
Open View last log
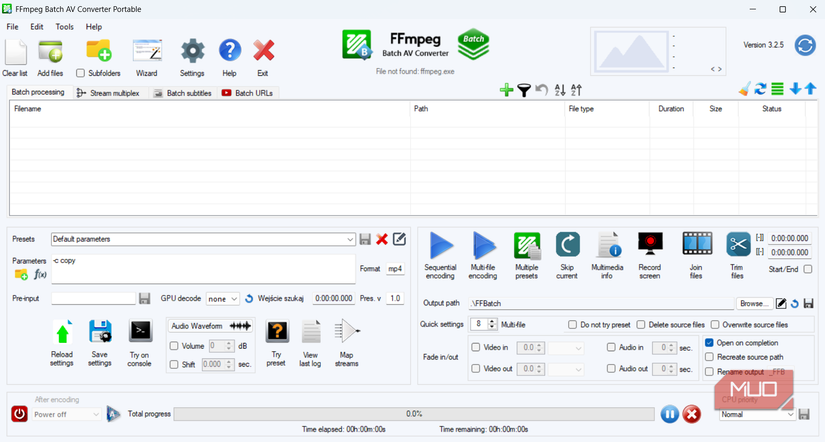pyautogui.click(x=311, y=332)
